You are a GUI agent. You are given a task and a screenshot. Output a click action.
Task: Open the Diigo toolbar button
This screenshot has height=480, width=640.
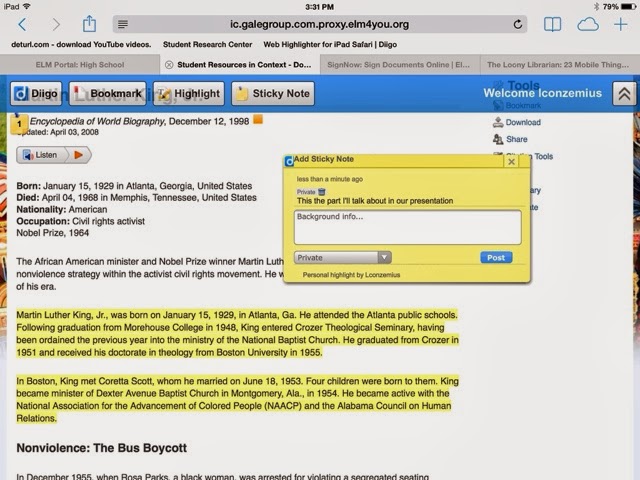36,93
